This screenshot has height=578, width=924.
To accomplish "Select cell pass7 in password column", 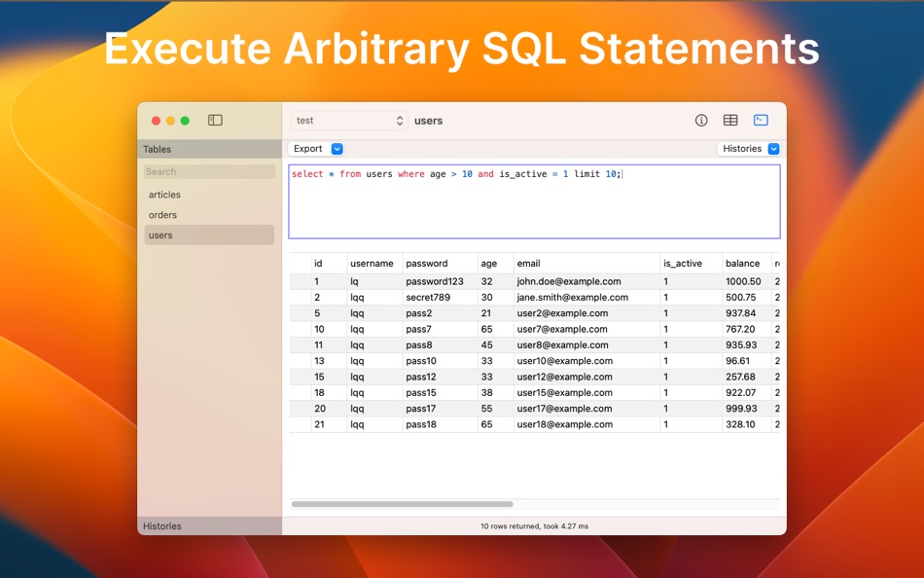I will click(418, 329).
